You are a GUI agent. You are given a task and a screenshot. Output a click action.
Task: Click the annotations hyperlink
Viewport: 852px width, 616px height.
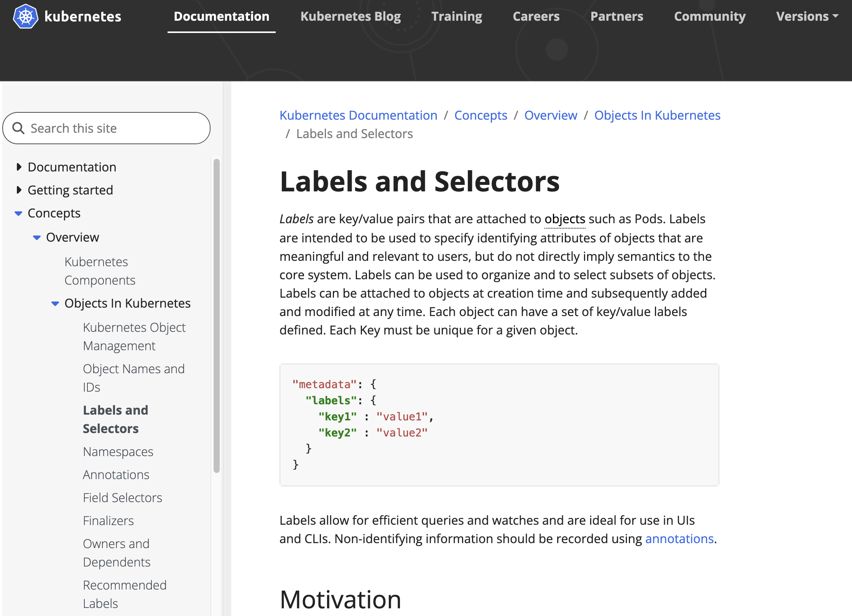(679, 539)
